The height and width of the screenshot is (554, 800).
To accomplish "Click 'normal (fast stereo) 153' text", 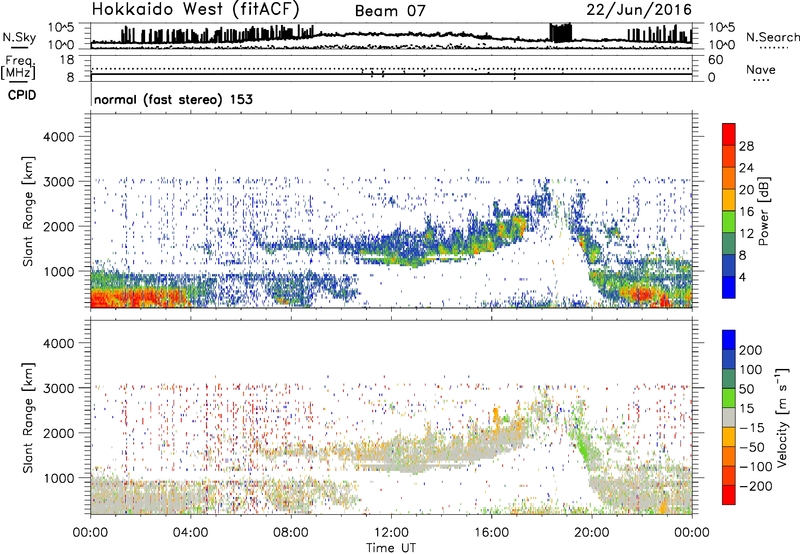I will 173,99.
